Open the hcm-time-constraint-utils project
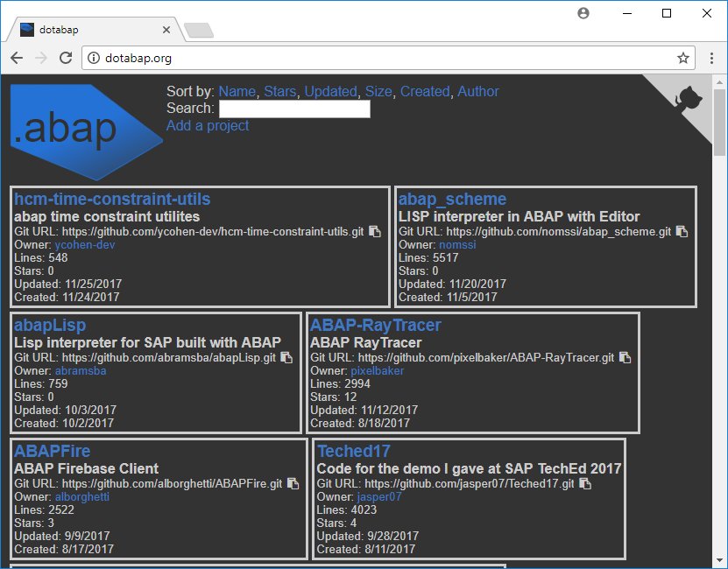 (112, 199)
